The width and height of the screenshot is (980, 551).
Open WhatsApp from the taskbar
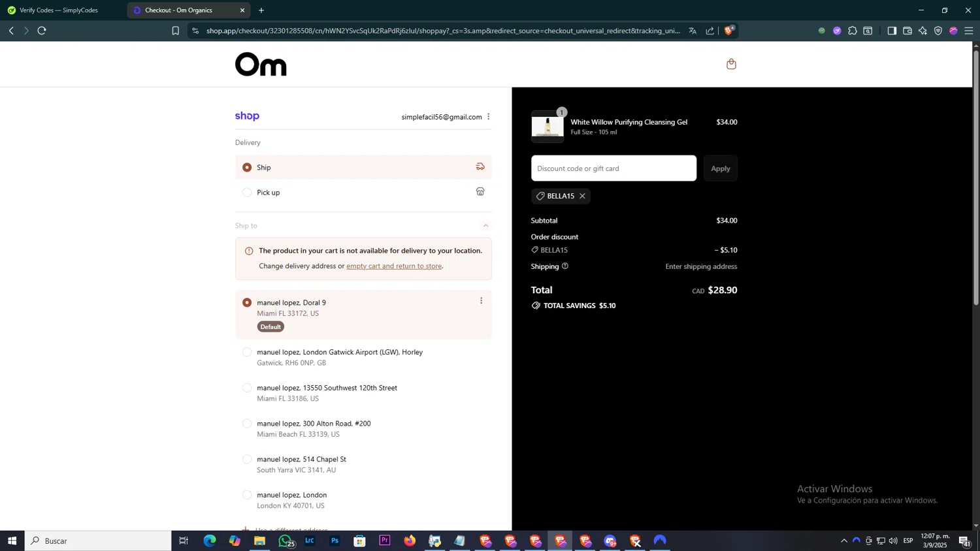point(286,541)
